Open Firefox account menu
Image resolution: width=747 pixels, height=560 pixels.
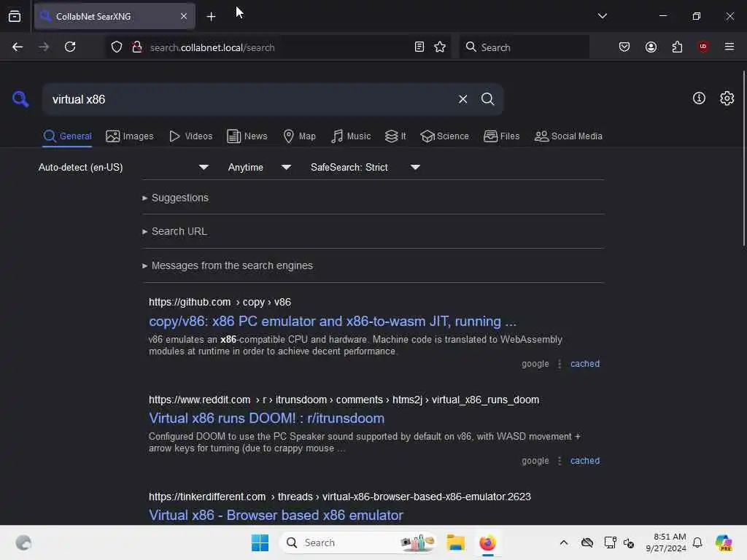click(x=651, y=47)
